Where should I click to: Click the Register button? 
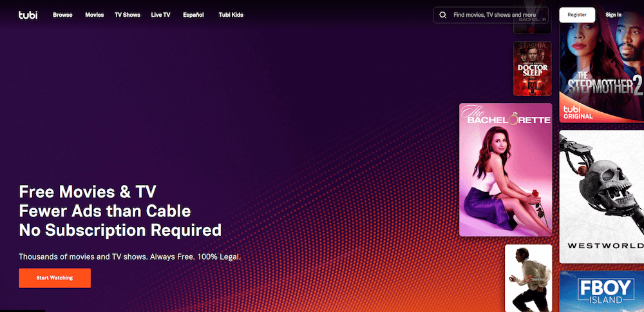[577, 15]
